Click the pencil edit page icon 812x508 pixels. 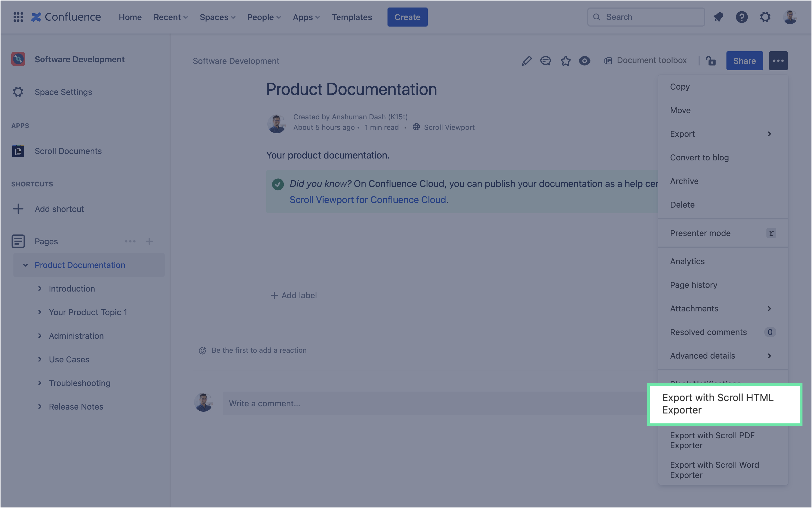click(x=527, y=61)
